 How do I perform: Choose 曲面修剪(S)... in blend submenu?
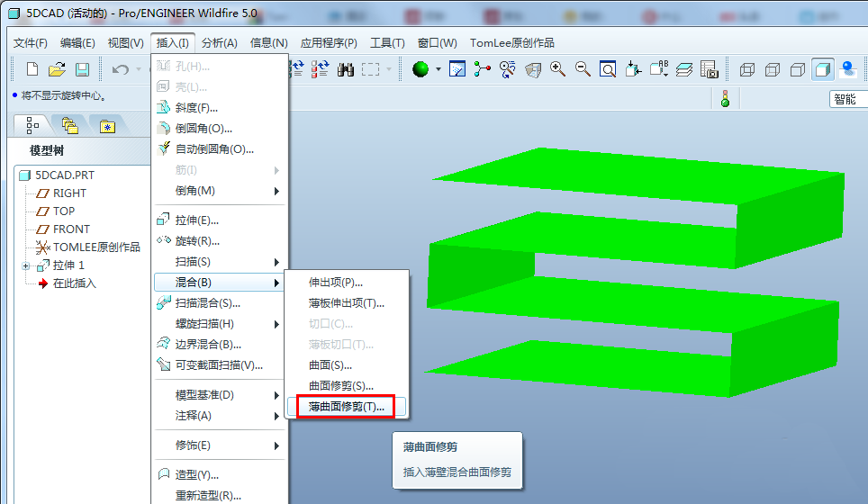(x=347, y=386)
